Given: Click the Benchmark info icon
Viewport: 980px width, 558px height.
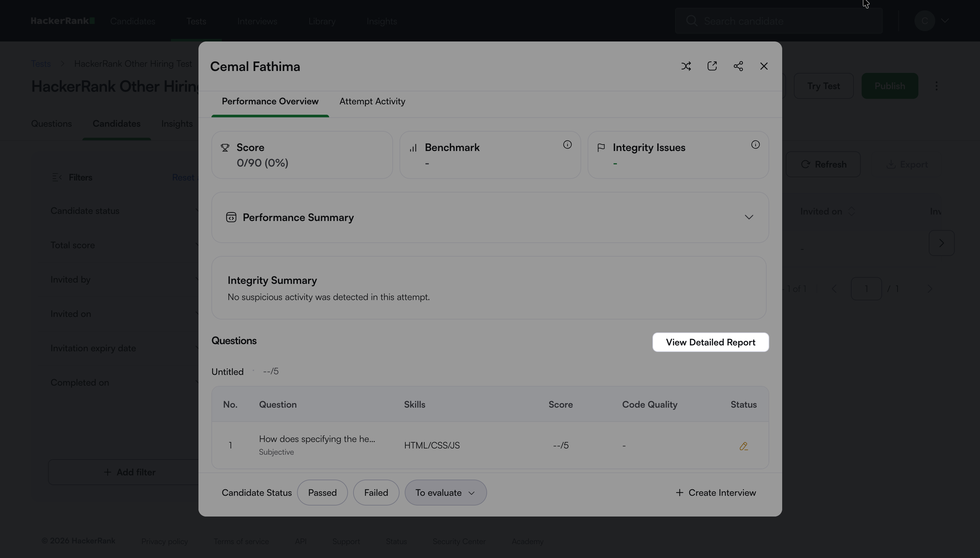Looking at the screenshot, I should [567, 145].
